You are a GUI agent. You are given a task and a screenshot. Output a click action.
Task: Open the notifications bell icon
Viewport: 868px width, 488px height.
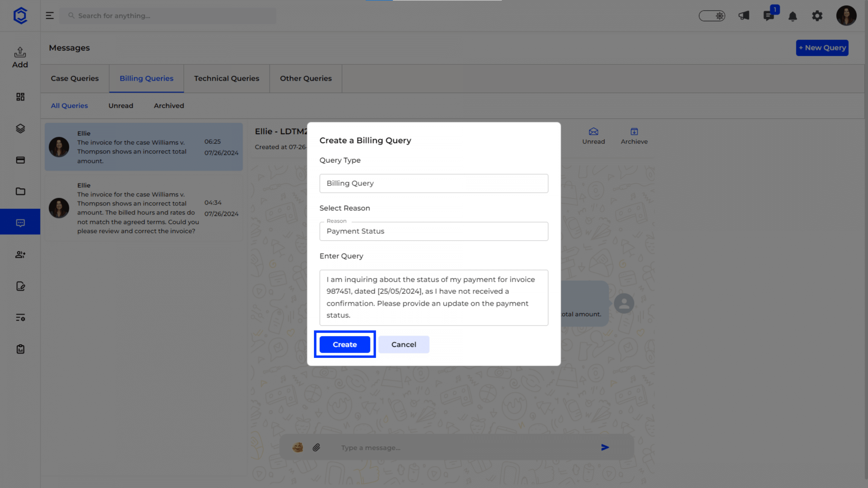(x=793, y=16)
